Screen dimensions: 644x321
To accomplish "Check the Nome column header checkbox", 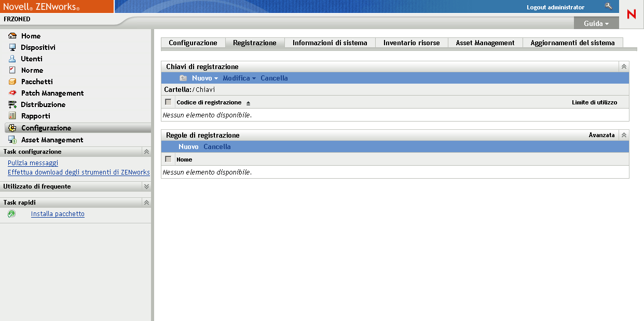I will [x=168, y=159].
